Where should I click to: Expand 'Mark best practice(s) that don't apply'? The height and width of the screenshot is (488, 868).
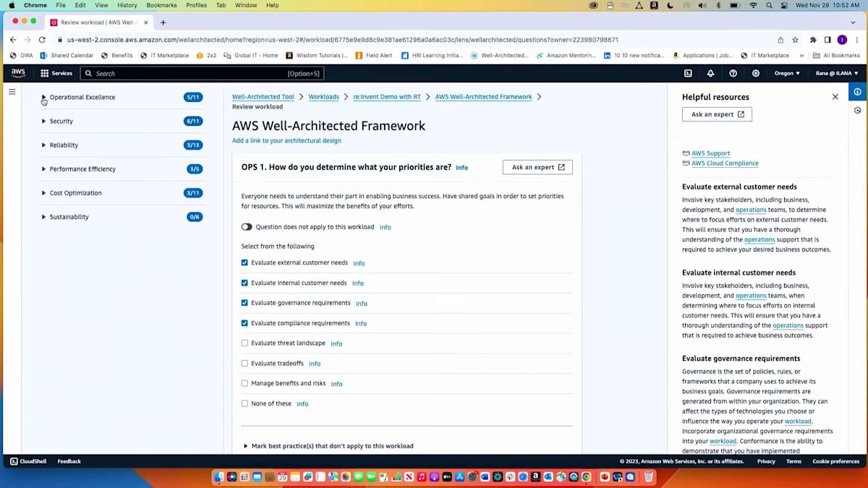click(x=328, y=446)
